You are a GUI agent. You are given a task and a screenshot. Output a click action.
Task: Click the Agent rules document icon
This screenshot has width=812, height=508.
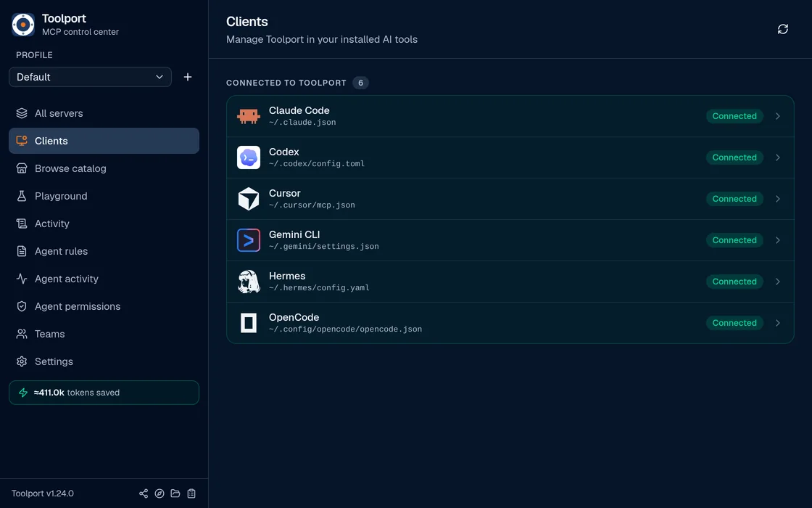point(22,251)
